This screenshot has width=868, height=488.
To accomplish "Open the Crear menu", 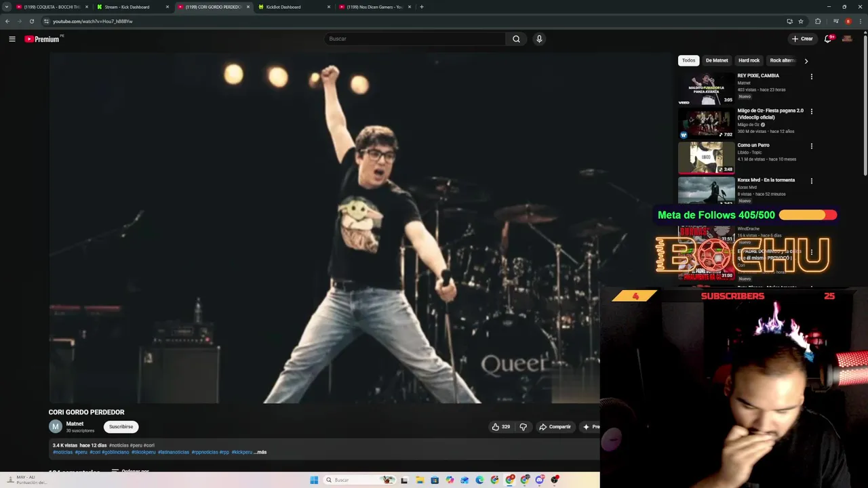I will tap(802, 39).
